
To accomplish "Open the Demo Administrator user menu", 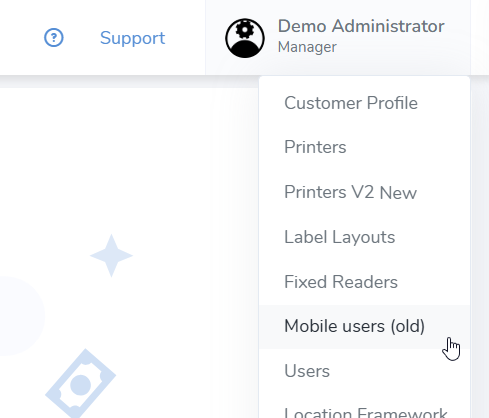I will pyautogui.click(x=338, y=37).
